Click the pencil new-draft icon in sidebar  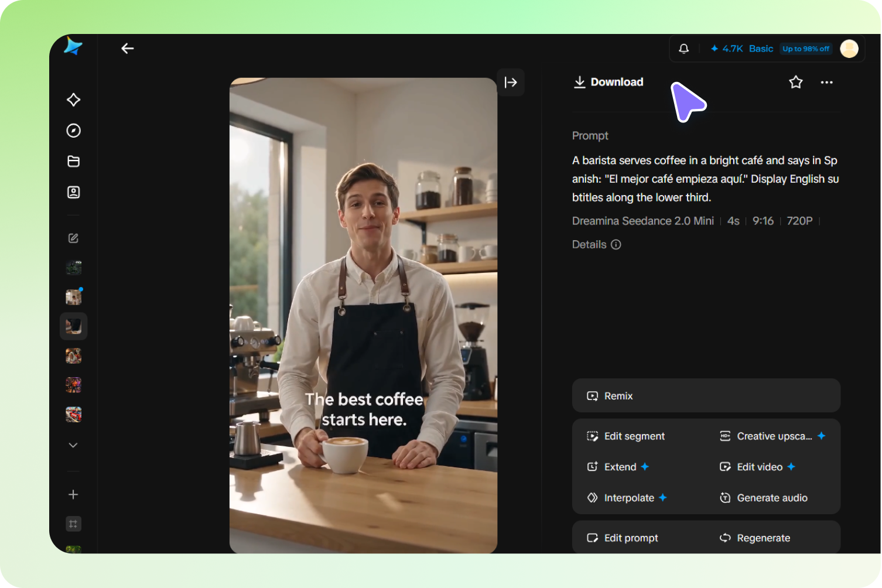(x=73, y=238)
